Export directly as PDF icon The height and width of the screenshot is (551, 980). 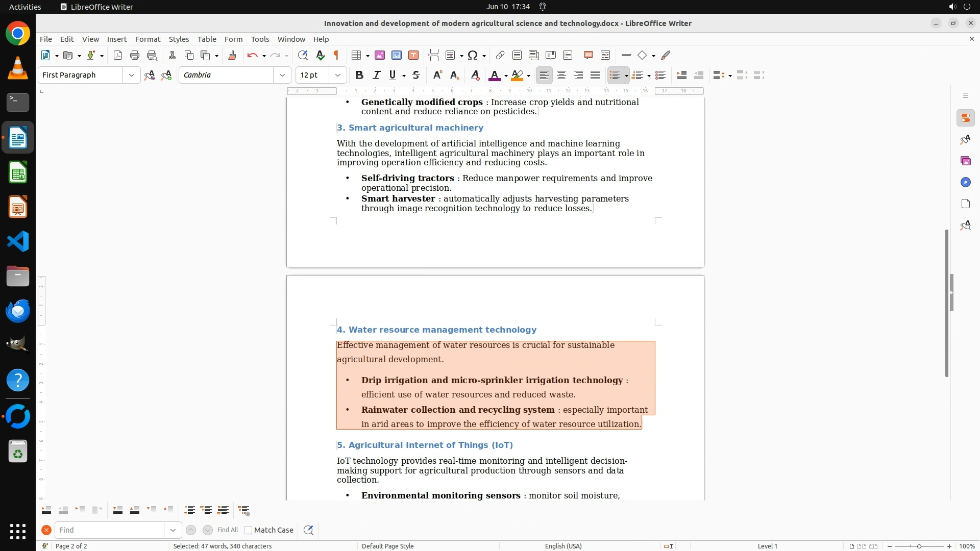[x=118, y=55]
